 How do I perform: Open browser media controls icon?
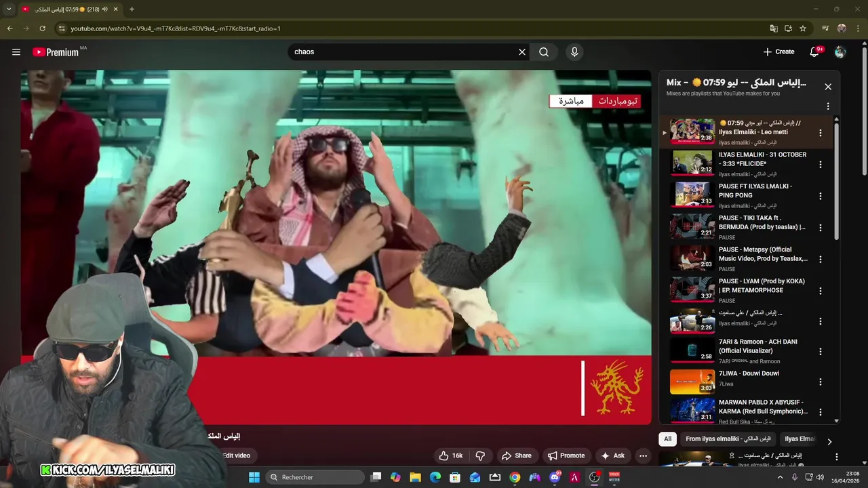coord(825,28)
